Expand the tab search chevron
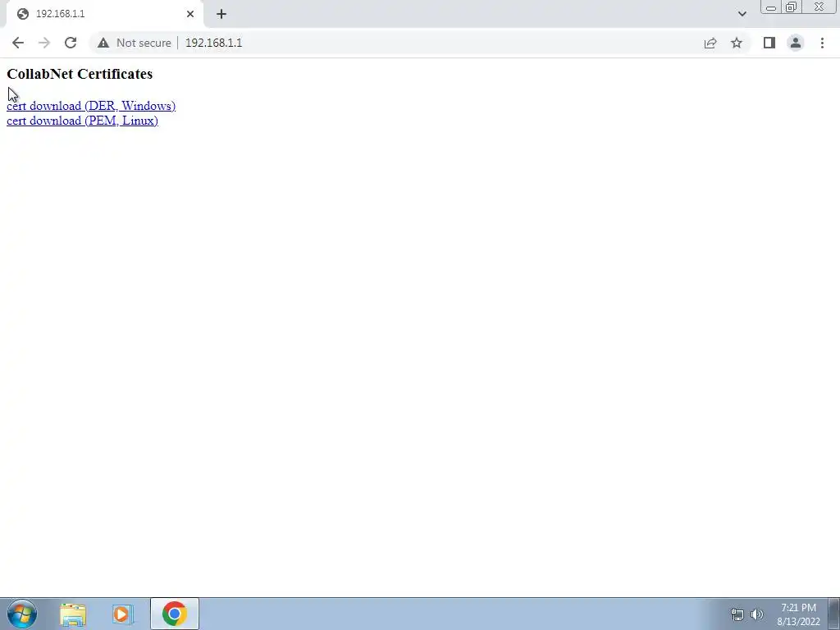The width and height of the screenshot is (840, 630). point(742,14)
